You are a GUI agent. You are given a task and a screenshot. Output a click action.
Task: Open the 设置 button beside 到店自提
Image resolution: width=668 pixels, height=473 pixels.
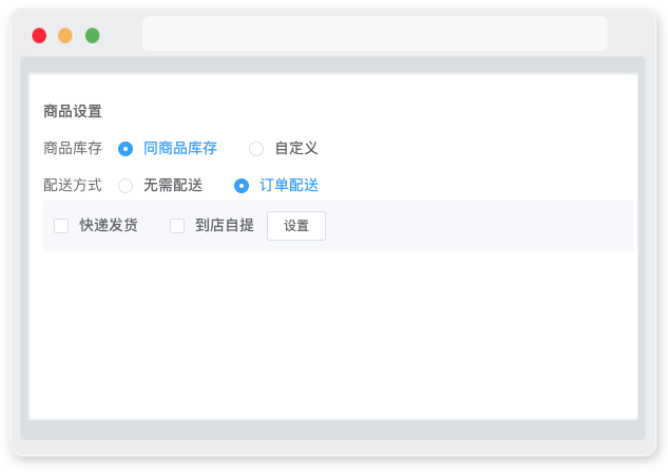[x=297, y=226]
